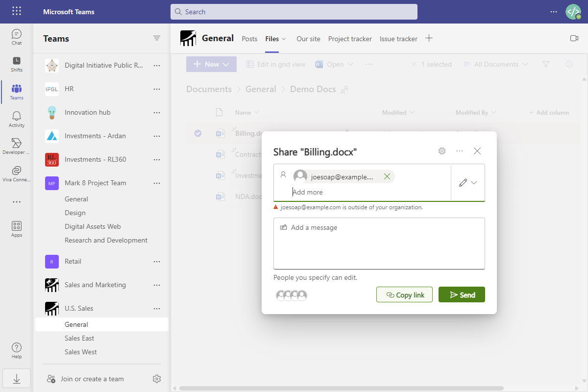Select the Investments - Ardan team
Image resolution: width=588 pixels, height=392 pixels.
95,136
